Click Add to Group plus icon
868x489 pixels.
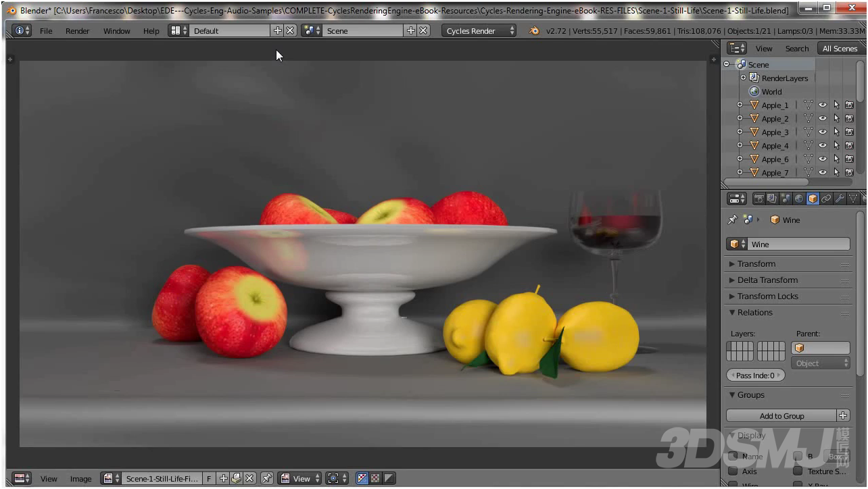click(x=843, y=416)
